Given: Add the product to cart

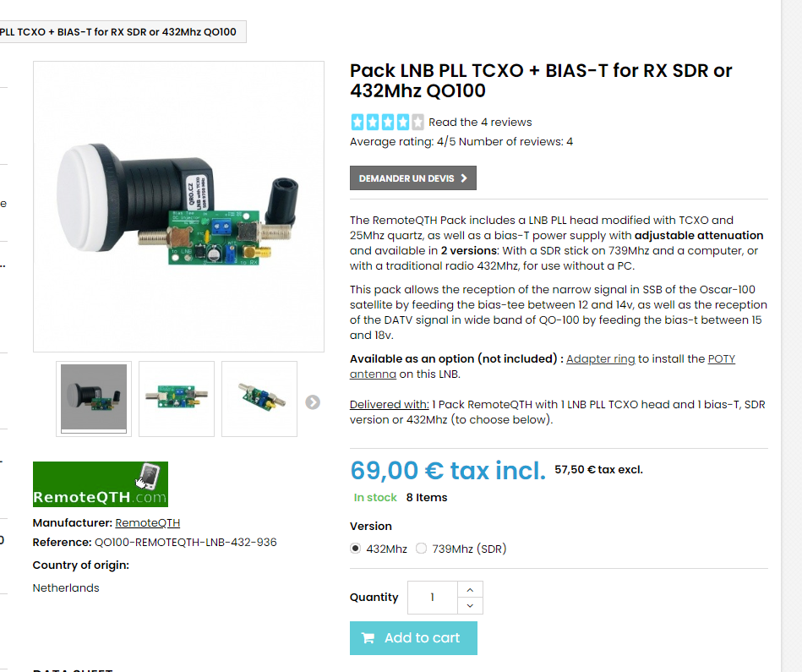Looking at the screenshot, I should pos(413,638).
